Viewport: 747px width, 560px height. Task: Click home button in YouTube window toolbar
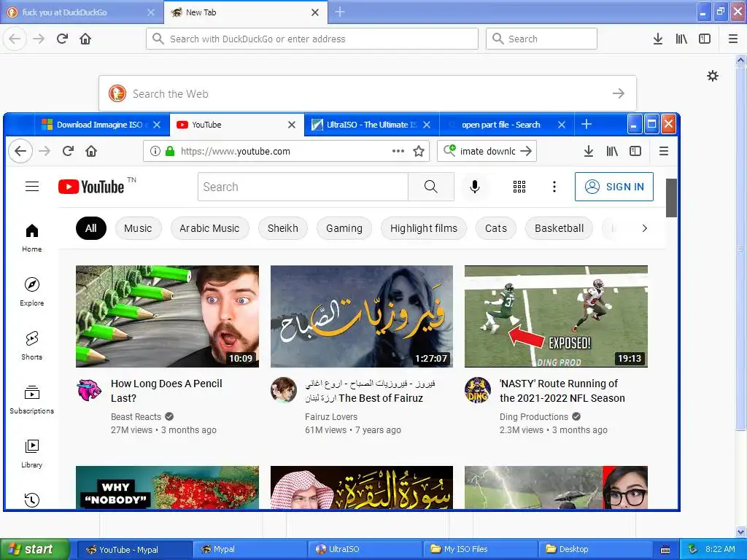coord(91,152)
